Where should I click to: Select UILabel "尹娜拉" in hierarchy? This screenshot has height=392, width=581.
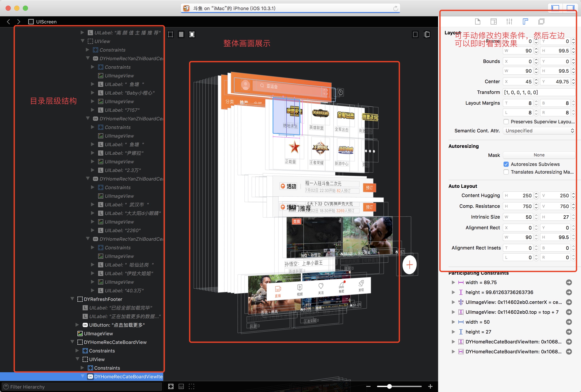[x=121, y=153]
